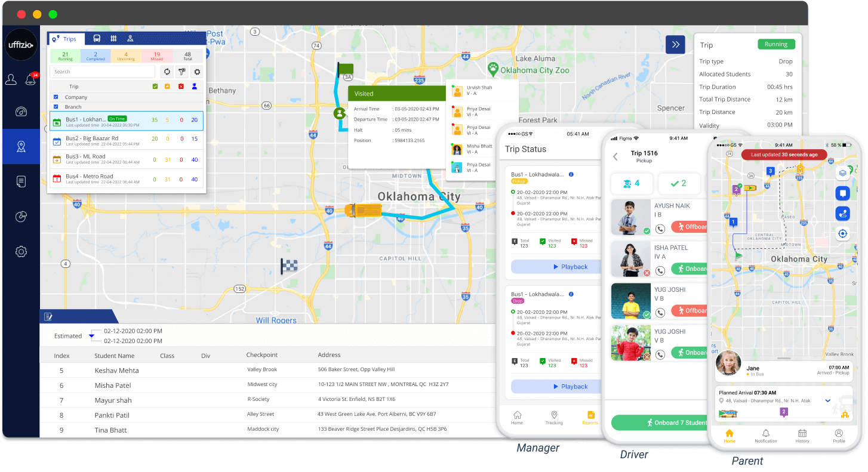Open the dashboard gauge icon in sidebar
Viewport: 868px width, 472px height.
click(21, 112)
